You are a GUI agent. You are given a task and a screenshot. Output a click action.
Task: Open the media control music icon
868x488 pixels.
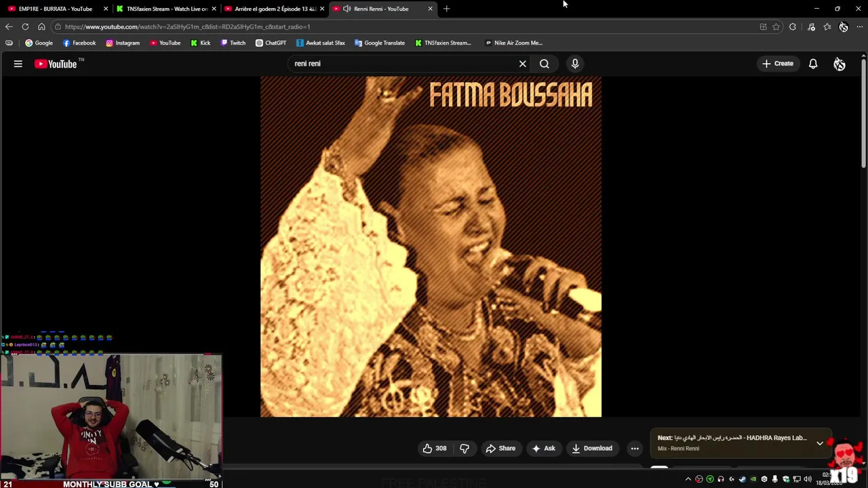coord(811,26)
